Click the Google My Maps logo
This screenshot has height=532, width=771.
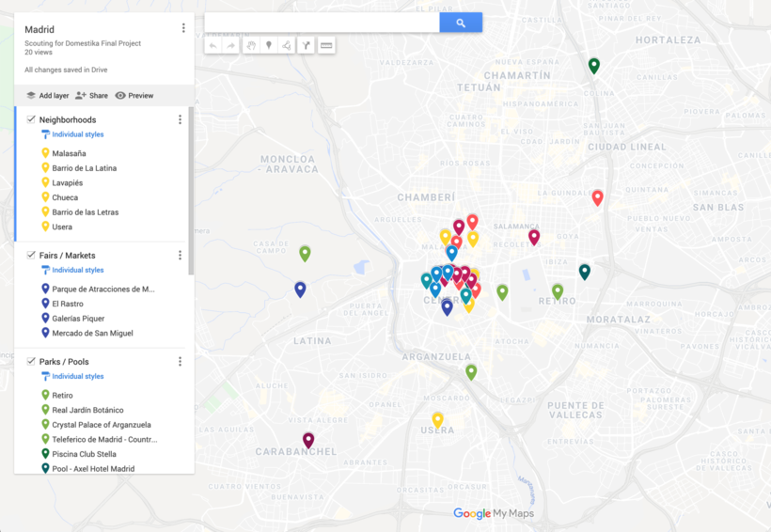coord(494,514)
